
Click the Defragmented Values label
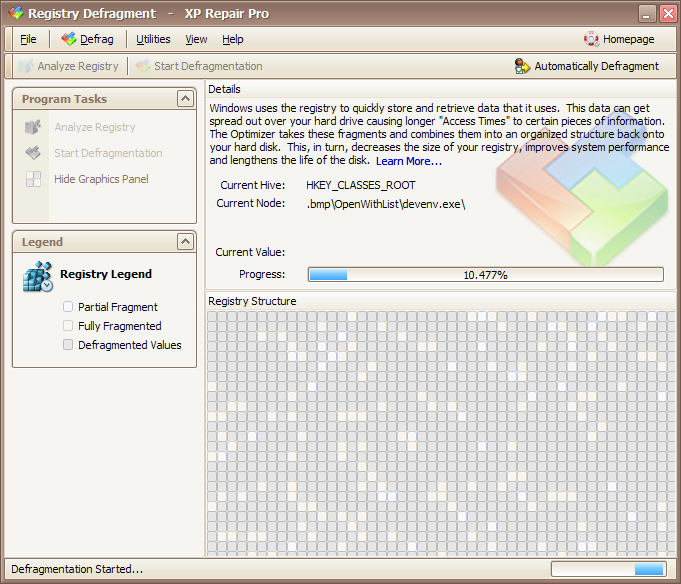(129, 345)
